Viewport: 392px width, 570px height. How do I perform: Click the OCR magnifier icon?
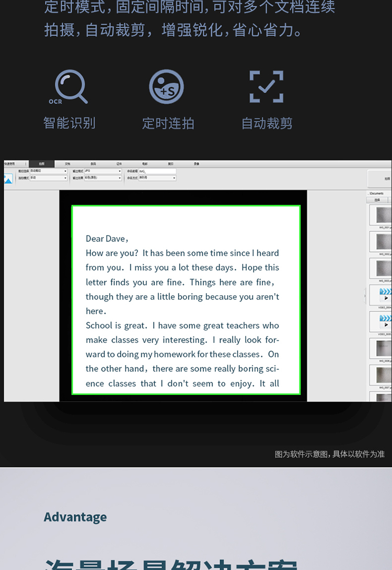(70, 87)
